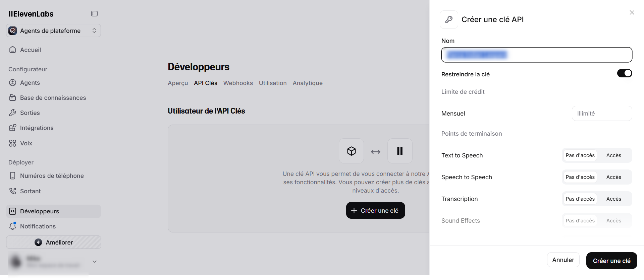Click Annuler in the dialog
Viewport: 644px width, 280px height.
click(x=563, y=260)
